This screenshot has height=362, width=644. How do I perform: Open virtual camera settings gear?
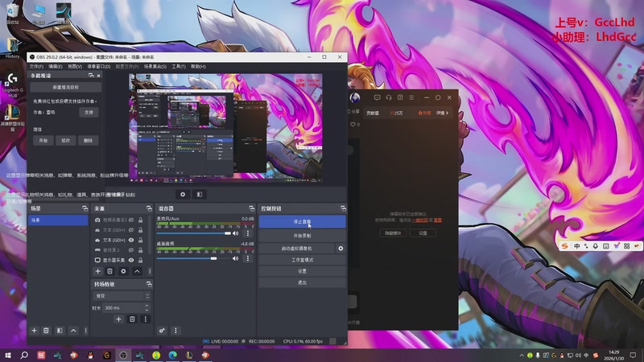(x=341, y=249)
